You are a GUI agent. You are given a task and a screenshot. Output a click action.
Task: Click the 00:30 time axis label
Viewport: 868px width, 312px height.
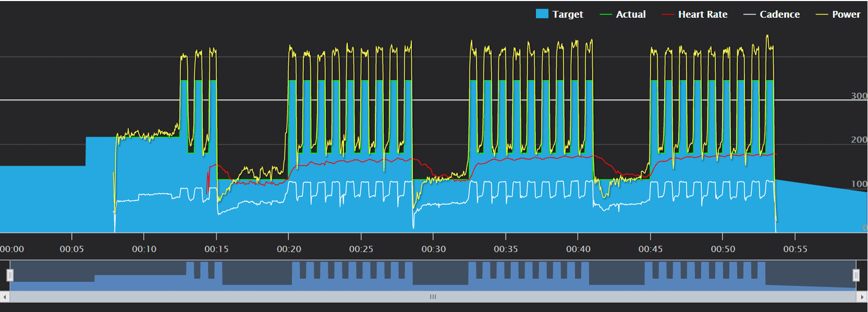(433, 249)
